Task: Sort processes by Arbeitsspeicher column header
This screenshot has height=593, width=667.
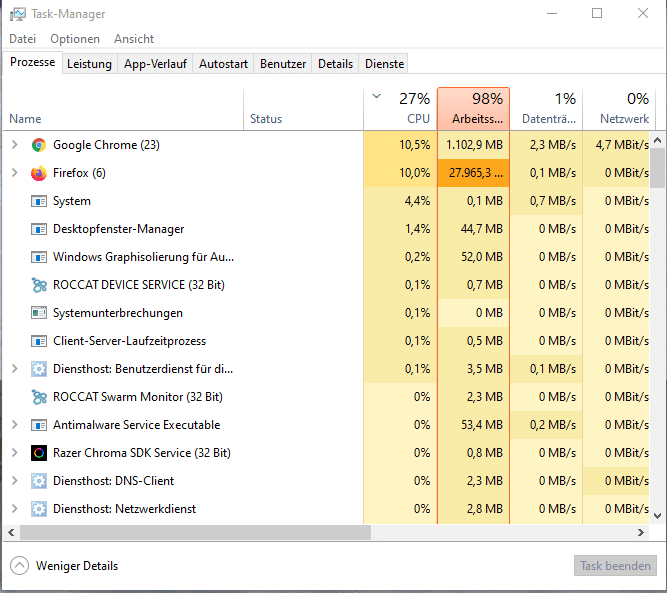Action: click(473, 109)
